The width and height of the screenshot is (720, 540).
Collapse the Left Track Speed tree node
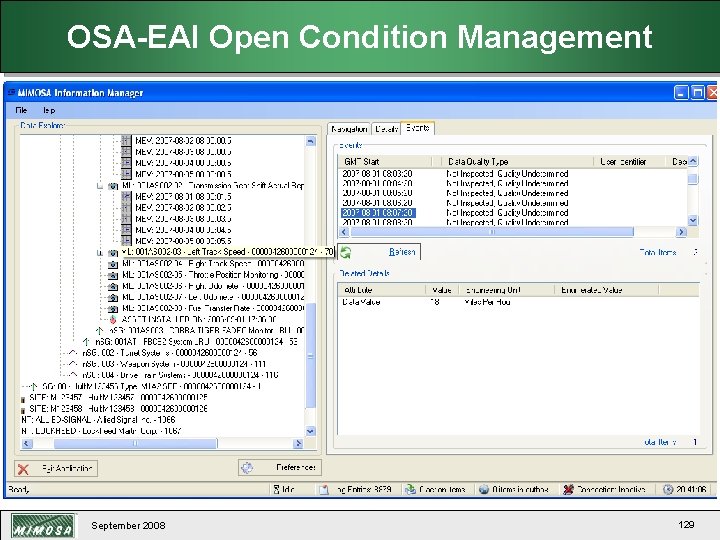pos(100,253)
